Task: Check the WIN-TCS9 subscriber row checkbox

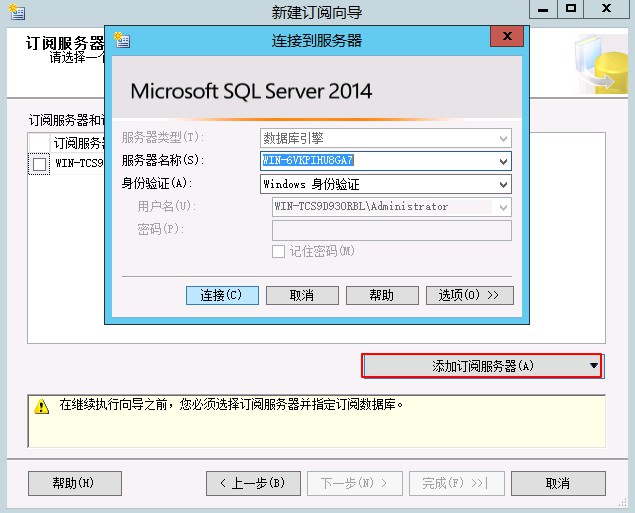Action: coord(40,164)
